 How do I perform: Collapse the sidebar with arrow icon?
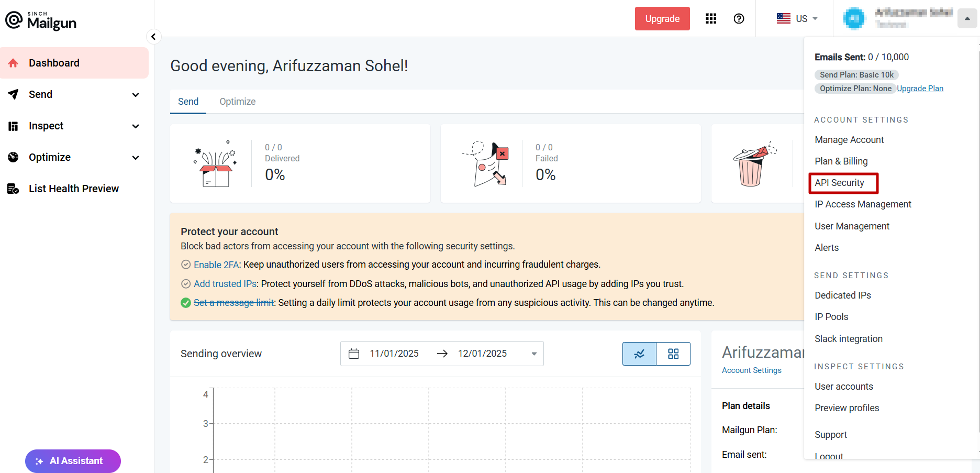pyautogui.click(x=153, y=37)
